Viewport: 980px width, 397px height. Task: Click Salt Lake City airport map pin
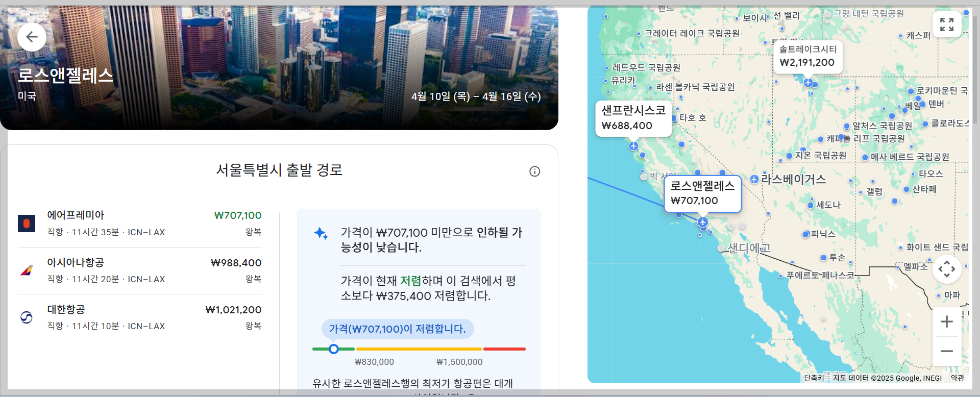click(x=808, y=82)
